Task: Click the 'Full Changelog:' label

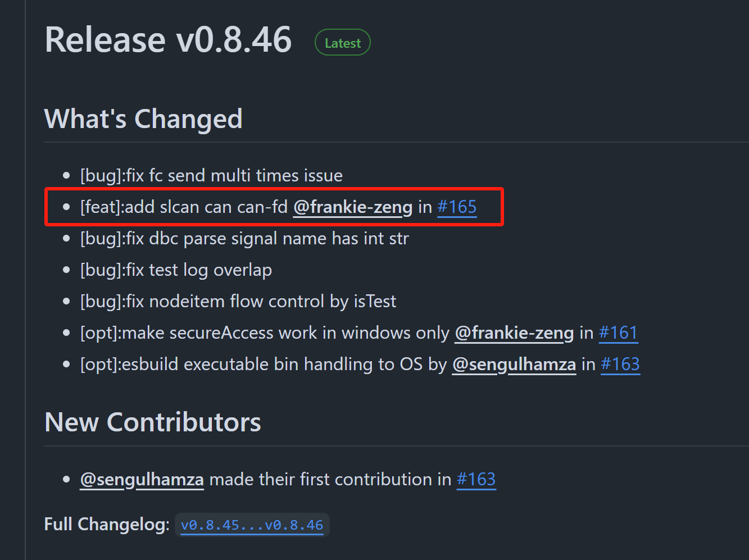Action: point(107,525)
